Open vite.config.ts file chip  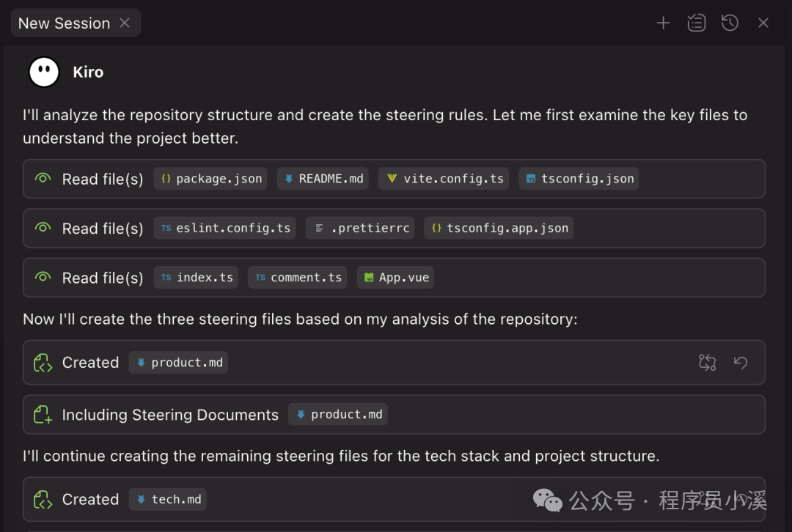click(445, 179)
